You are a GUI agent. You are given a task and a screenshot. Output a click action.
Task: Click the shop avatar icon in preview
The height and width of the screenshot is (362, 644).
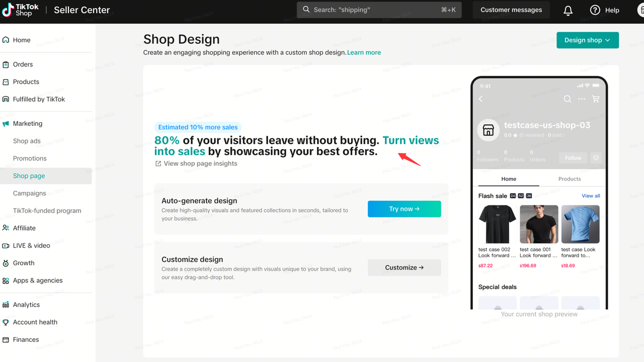point(488,130)
